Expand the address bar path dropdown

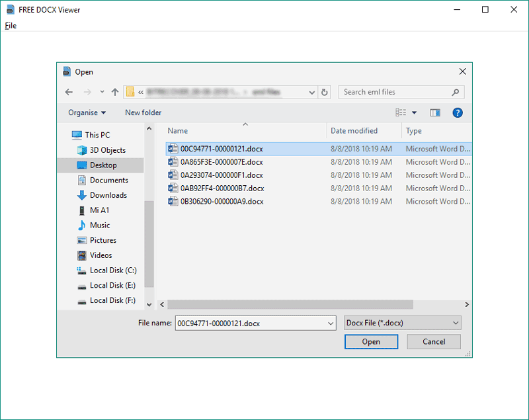(x=311, y=92)
